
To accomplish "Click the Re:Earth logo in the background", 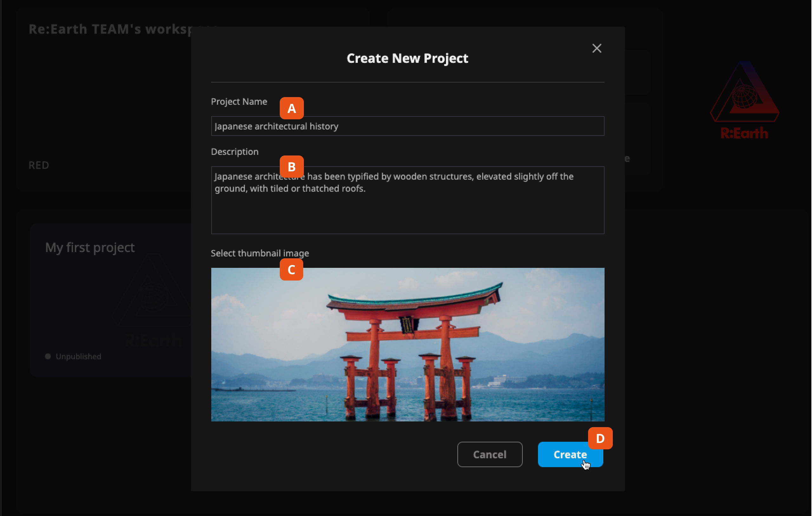I will point(744,100).
